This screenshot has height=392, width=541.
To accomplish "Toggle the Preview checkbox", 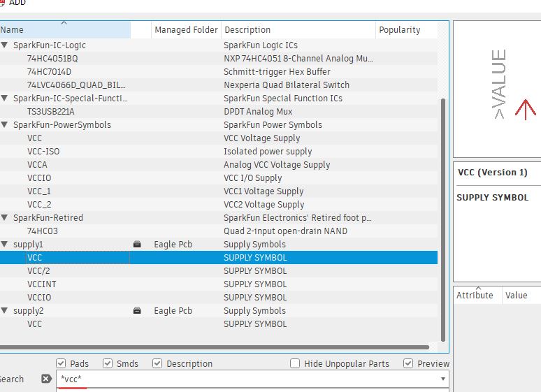I will [x=408, y=363].
